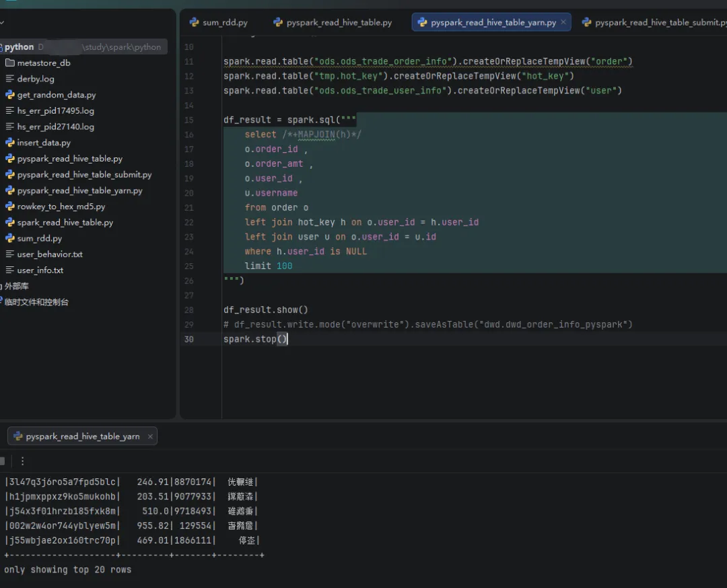Screen dimensions: 727x588
Task: Click Python icon on pyspark_read_hive_table.py tab
Action: coord(278,22)
